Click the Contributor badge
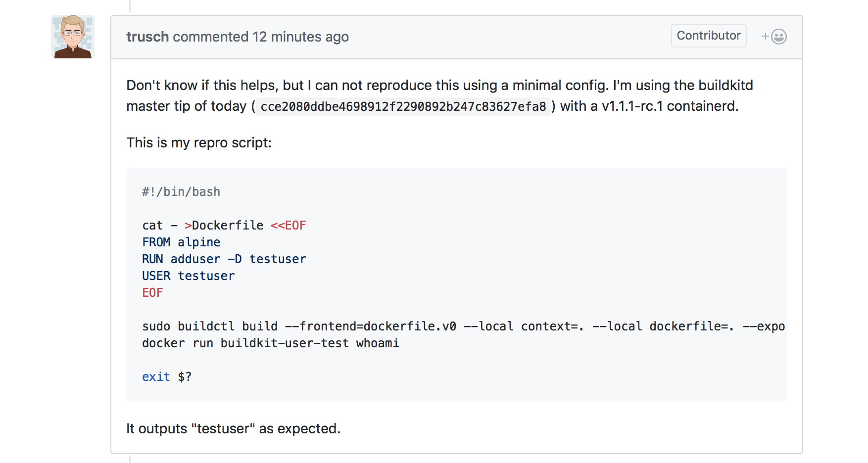The height and width of the screenshot is (463, 868). point(708,36)
